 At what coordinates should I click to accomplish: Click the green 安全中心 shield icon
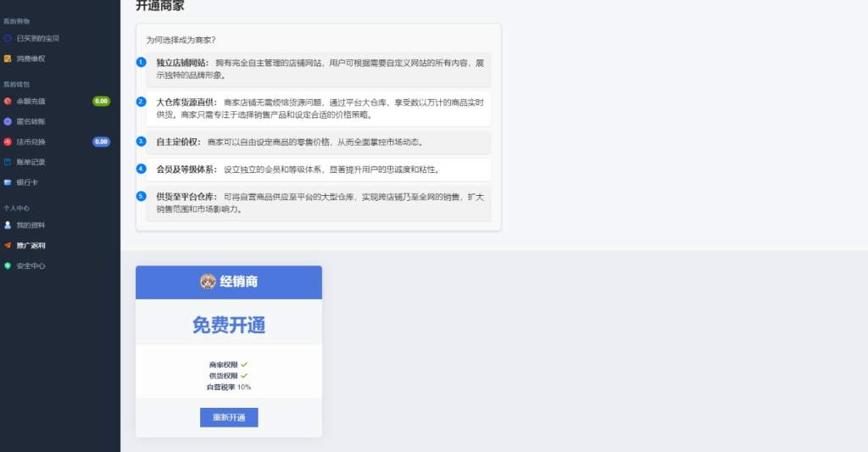8,265
